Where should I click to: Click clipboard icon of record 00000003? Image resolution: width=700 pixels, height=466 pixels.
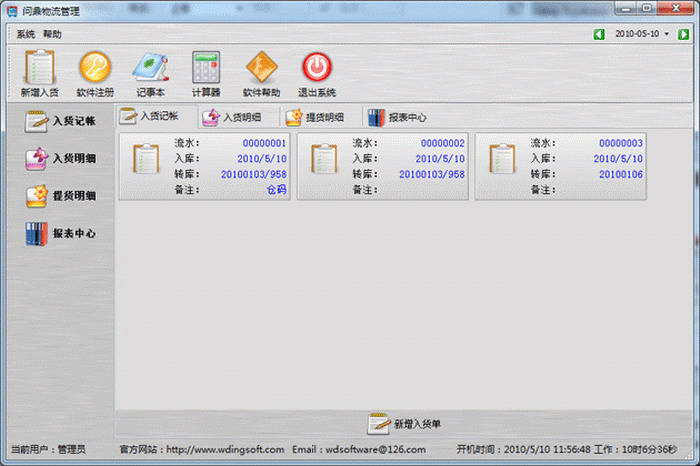pos(502,159)
